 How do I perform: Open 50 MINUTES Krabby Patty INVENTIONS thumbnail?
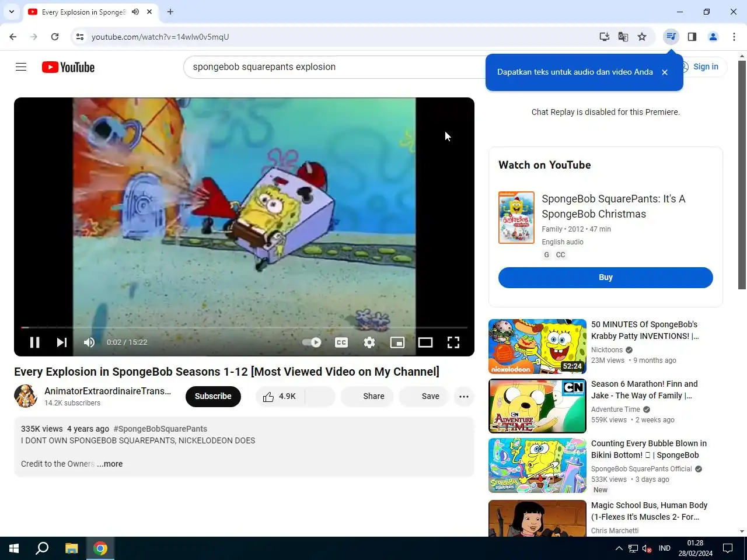pos(537,346)
